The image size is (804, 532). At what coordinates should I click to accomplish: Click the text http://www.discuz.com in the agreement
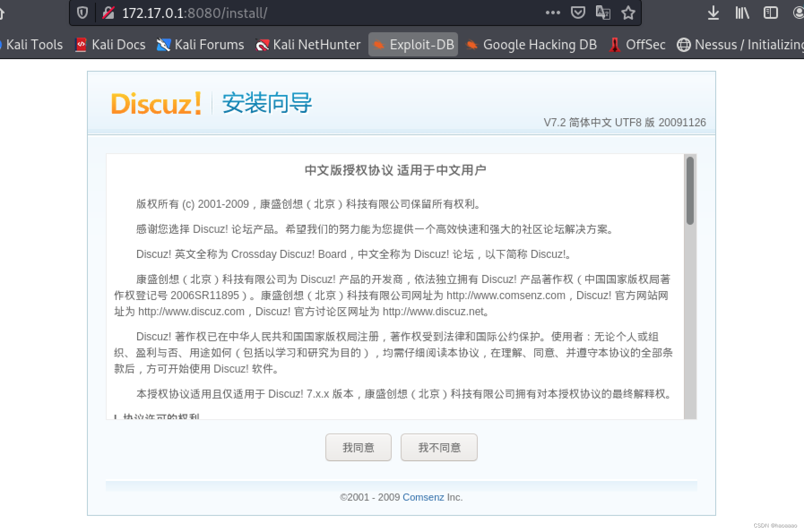[x=191, y=312]
